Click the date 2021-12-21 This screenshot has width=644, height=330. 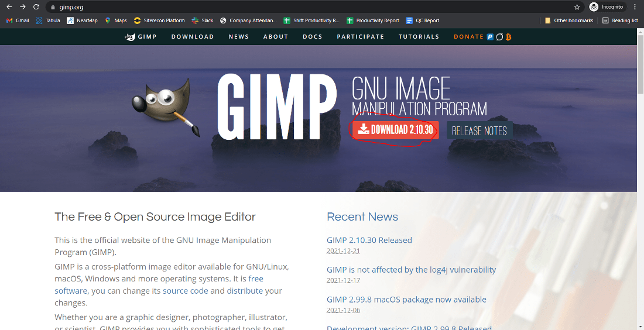tap(343, 251)
